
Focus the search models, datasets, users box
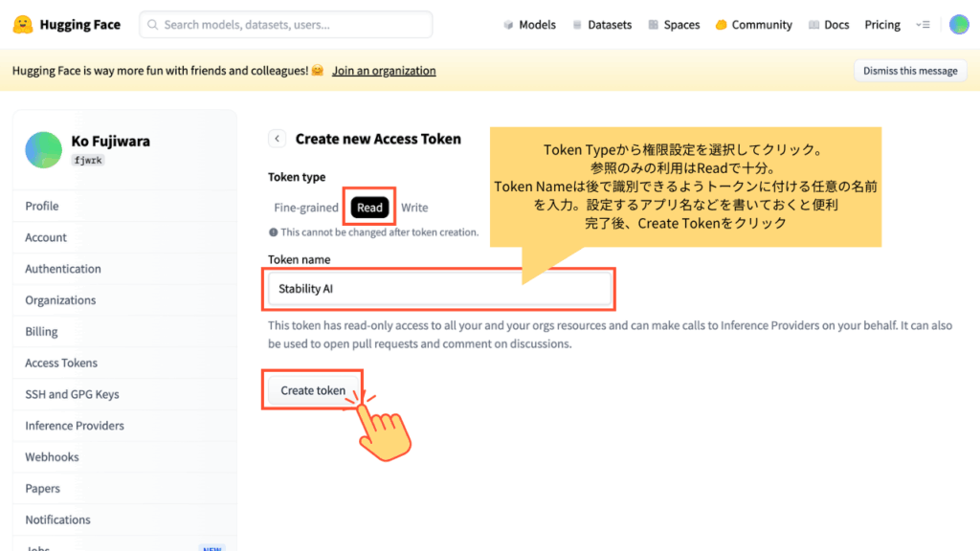[x=285, y=25]
